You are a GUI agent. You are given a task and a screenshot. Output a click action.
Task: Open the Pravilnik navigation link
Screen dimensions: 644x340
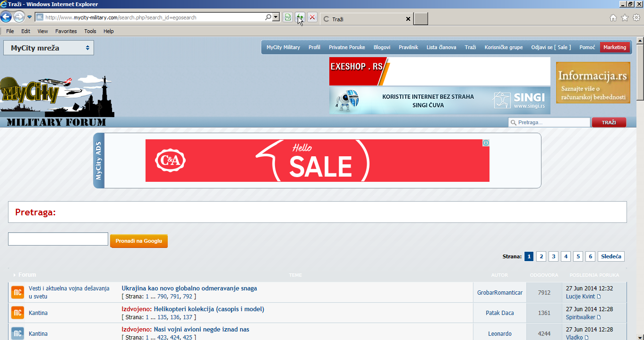[408, 47]
